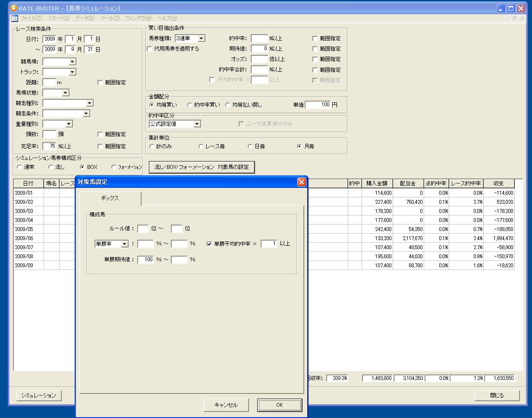532x418 pixels.
Task: Select 計のみ radio button
Action: tap(152, 146)
